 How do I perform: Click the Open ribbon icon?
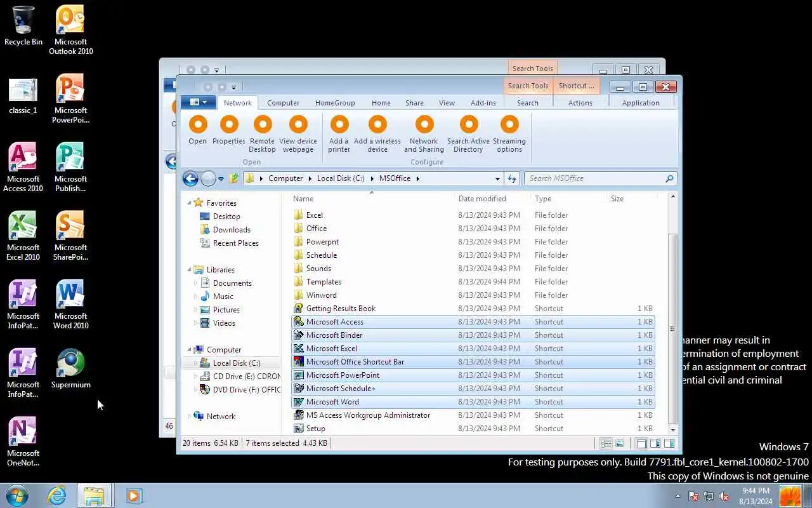(x=198, y=124)
